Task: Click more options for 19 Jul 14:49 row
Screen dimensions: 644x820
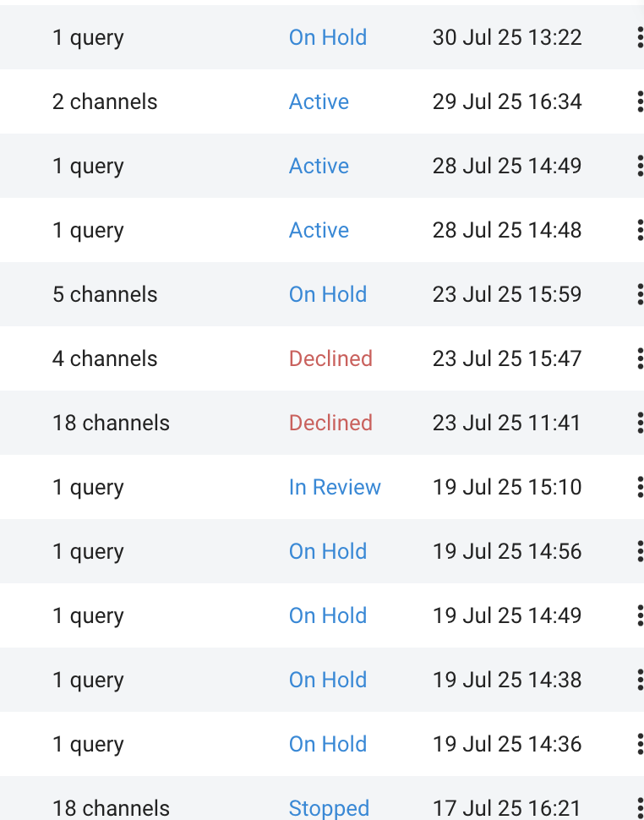Action: 639,615
